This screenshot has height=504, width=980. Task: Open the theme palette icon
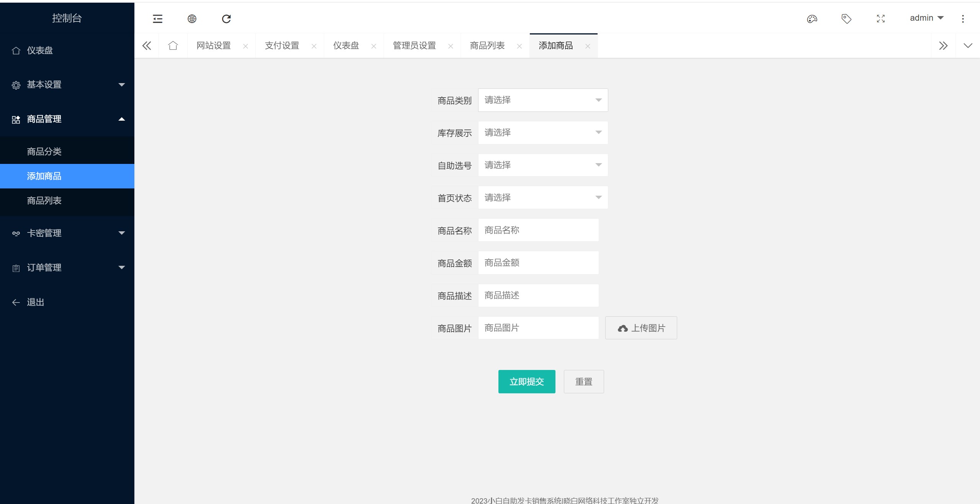(x=812, y=19)
